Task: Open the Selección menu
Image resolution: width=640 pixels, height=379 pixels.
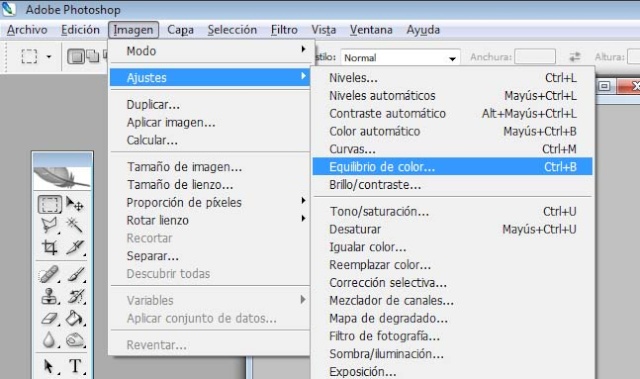Action: click(x=232, y=30)
